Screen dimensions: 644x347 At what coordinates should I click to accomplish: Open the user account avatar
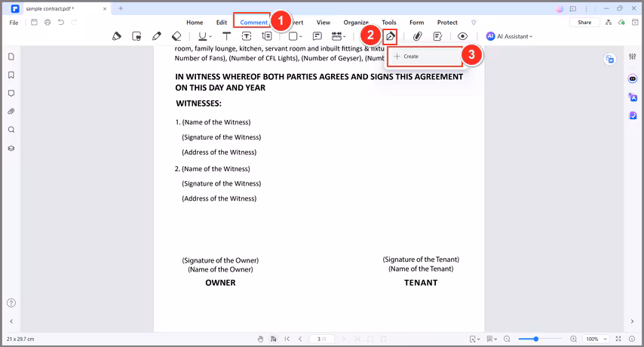560,8
